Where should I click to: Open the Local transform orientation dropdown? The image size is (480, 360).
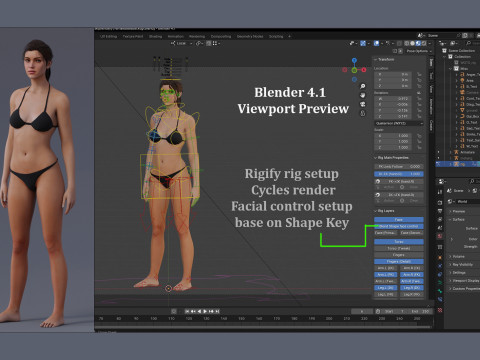182,43
